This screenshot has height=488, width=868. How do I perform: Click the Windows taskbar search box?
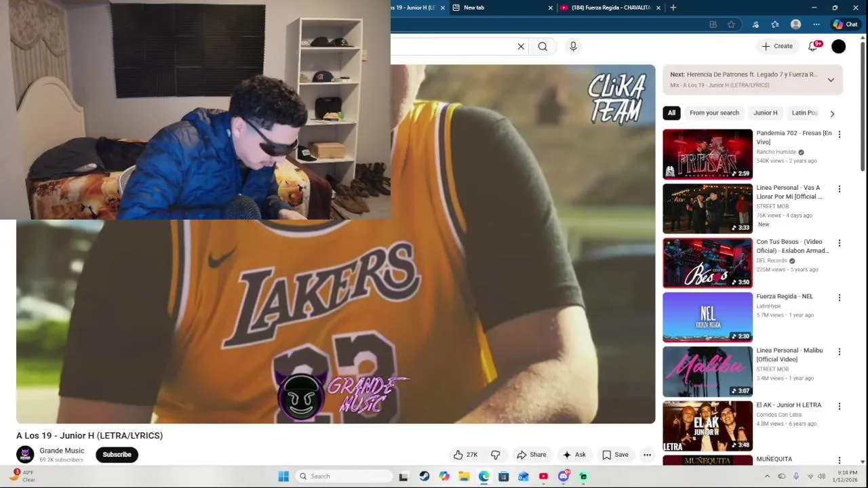point(344,476)
